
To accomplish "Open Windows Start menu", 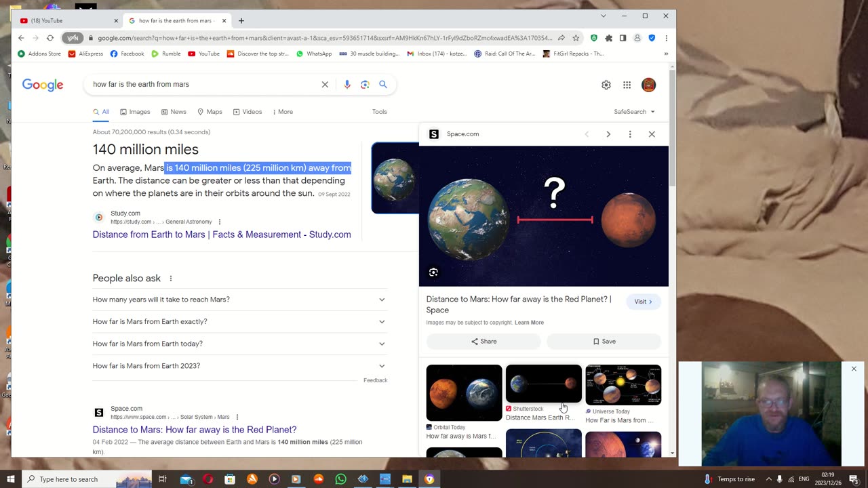I will coord(11,479).
